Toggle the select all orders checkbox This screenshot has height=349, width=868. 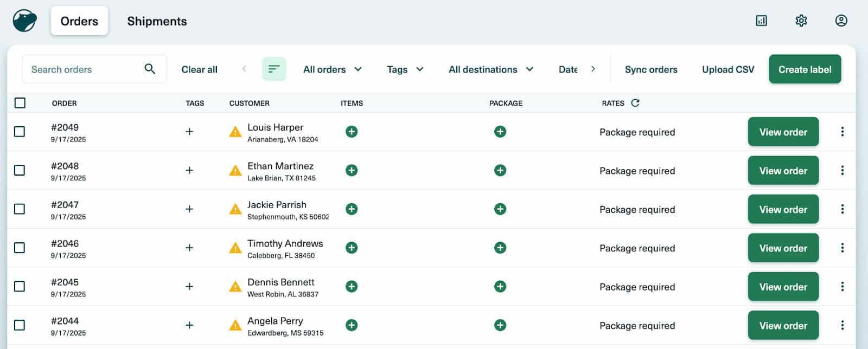(20, 103)
